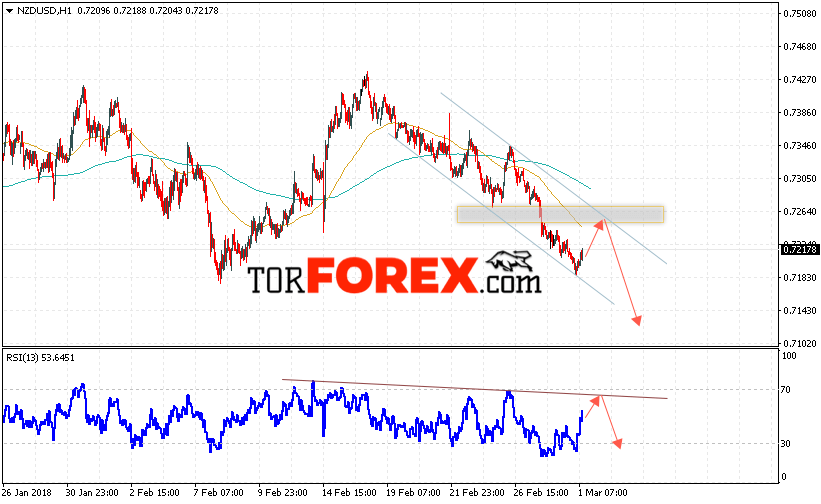Screen dimensions: 821x504
Task: Select price scale value 0.72640
Action: tap(800, 211)
